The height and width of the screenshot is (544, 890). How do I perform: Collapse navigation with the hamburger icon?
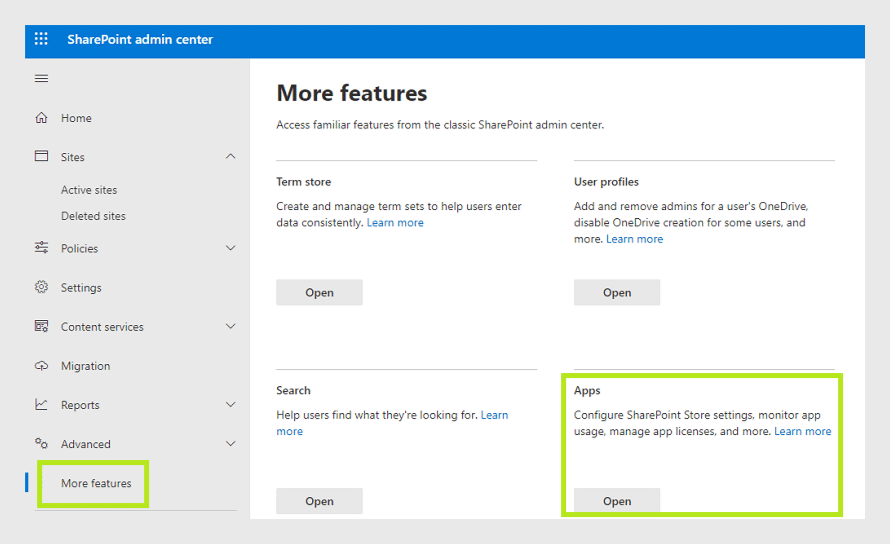41,78
